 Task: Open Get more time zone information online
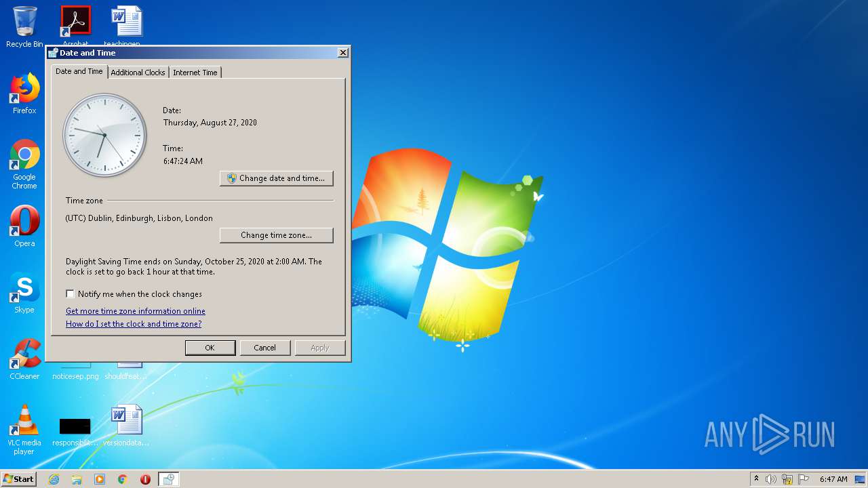[136, 311]
